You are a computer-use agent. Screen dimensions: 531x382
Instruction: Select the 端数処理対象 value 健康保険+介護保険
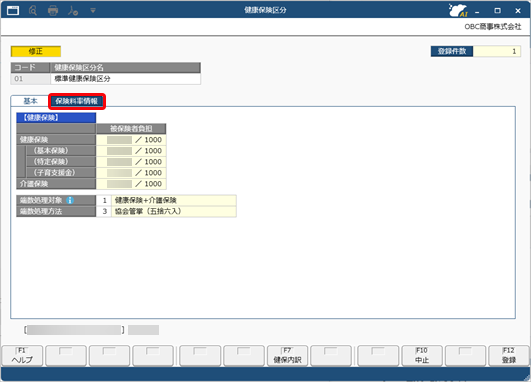[174, 200]
